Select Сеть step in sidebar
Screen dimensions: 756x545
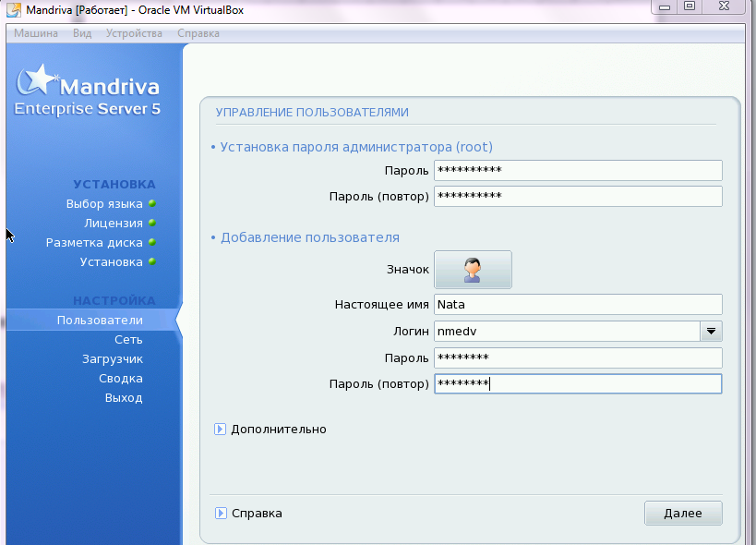(x=128, y=340)
